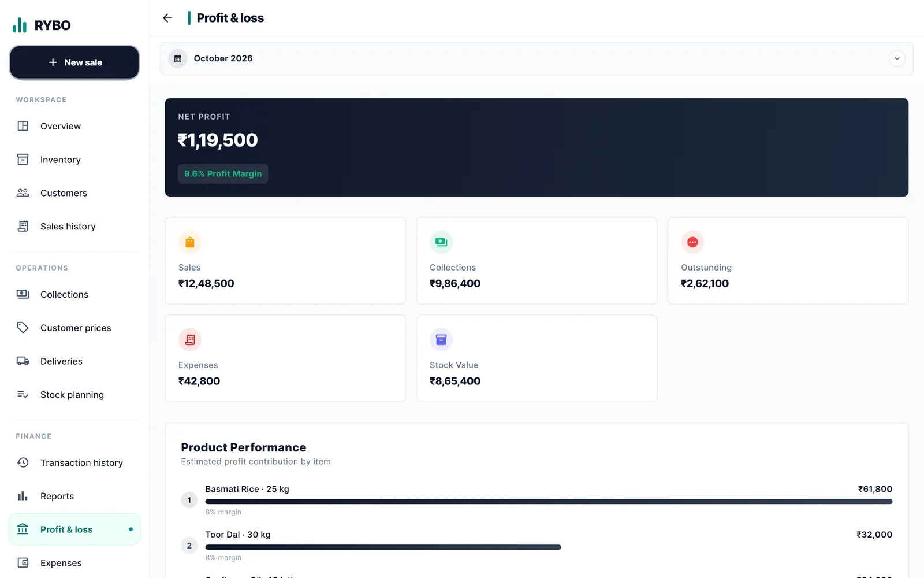Viewport: 924px width, 578px height.
Task: Click the Expenses wallet icon in sidebar
Action: [x=23, y=563]
